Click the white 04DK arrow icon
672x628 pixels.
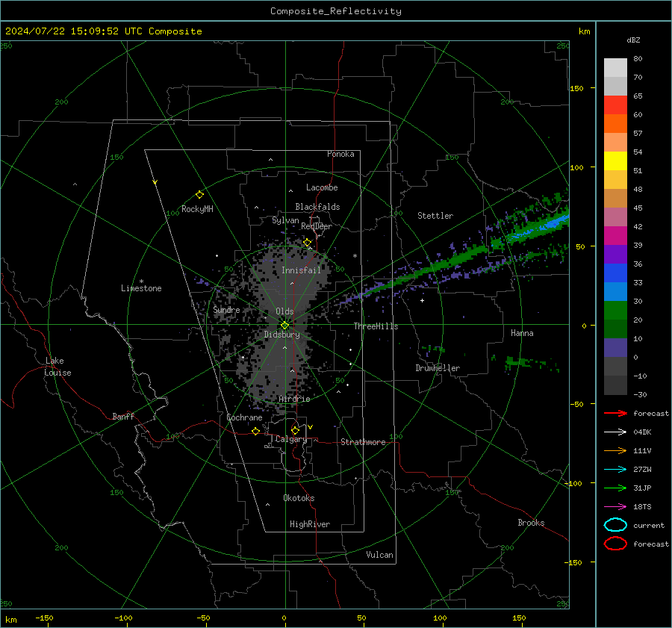(615, 432)
